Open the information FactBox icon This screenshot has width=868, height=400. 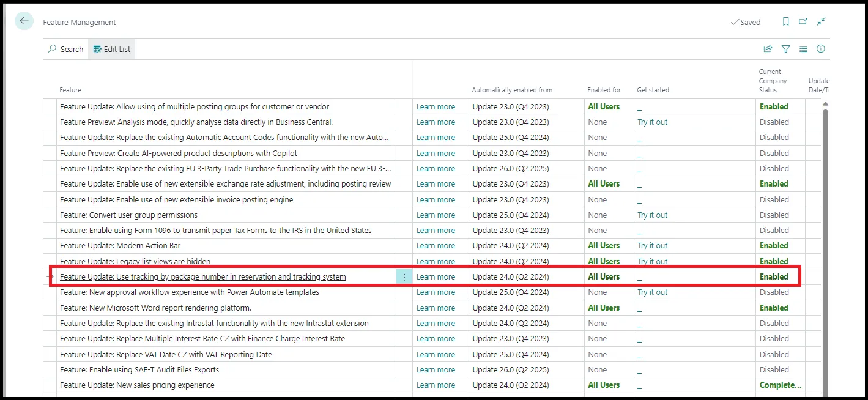pyautogui.click(x=821, y=49)
